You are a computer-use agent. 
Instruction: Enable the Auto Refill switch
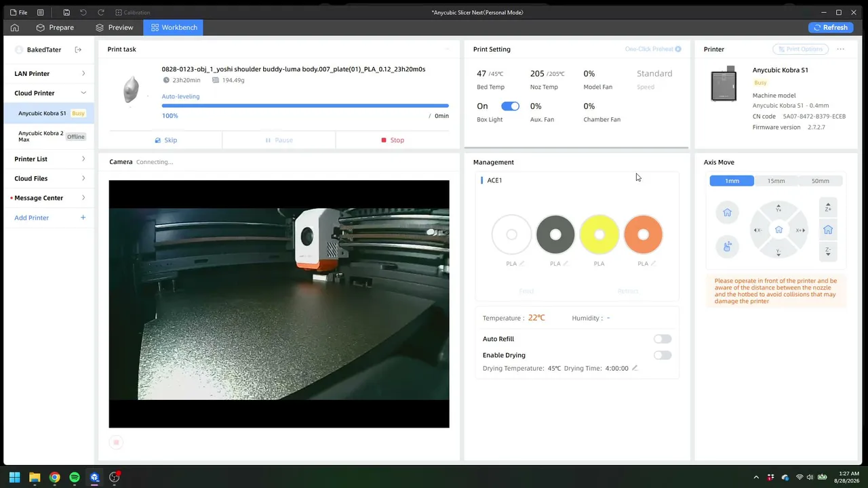663,339
